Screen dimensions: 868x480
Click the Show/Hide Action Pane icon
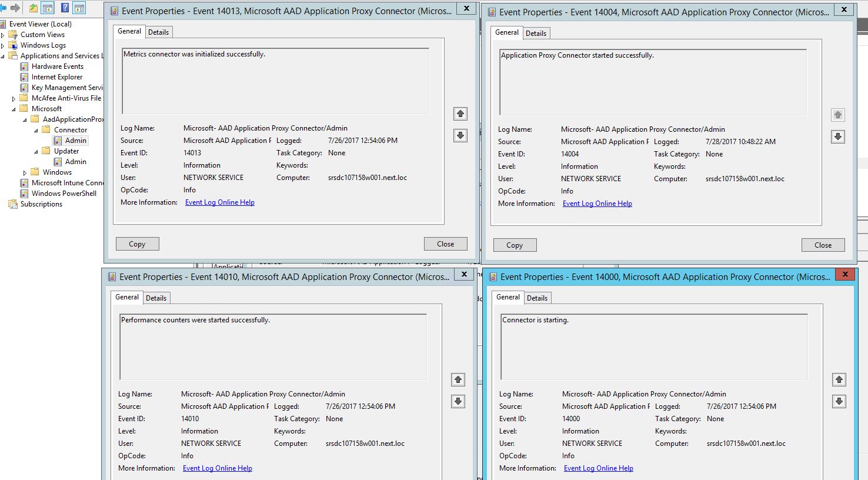(79, 8)
